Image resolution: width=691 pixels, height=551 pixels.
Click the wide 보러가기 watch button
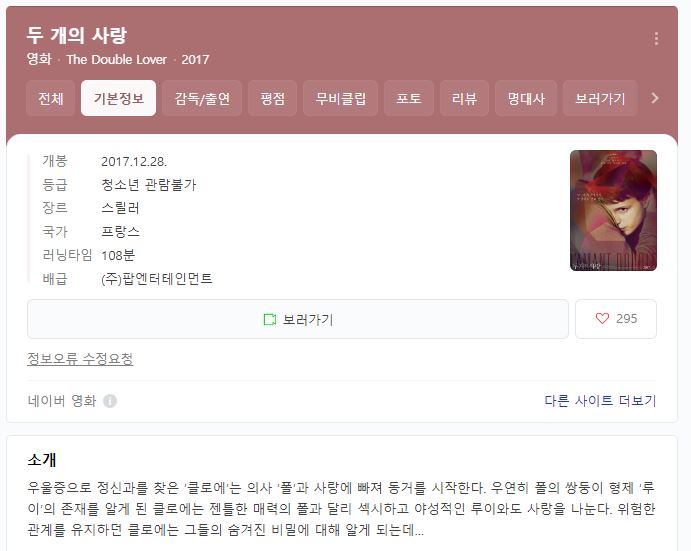[x=298, y=319]
